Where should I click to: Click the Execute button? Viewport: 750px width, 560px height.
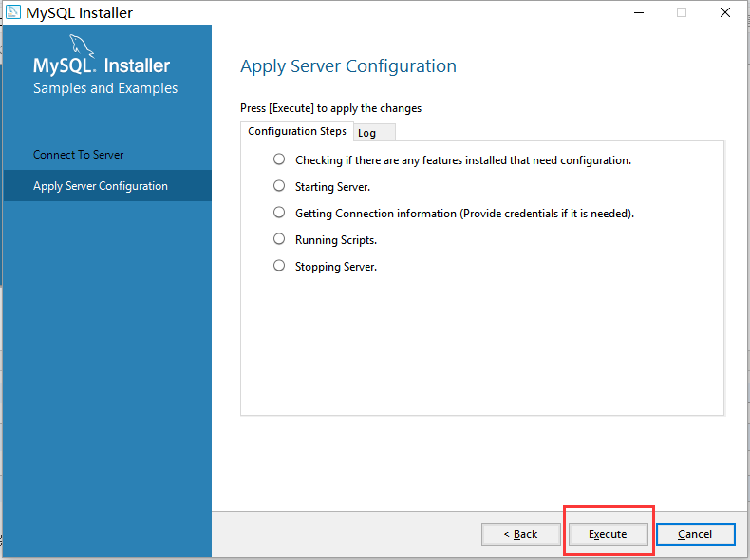608,534
